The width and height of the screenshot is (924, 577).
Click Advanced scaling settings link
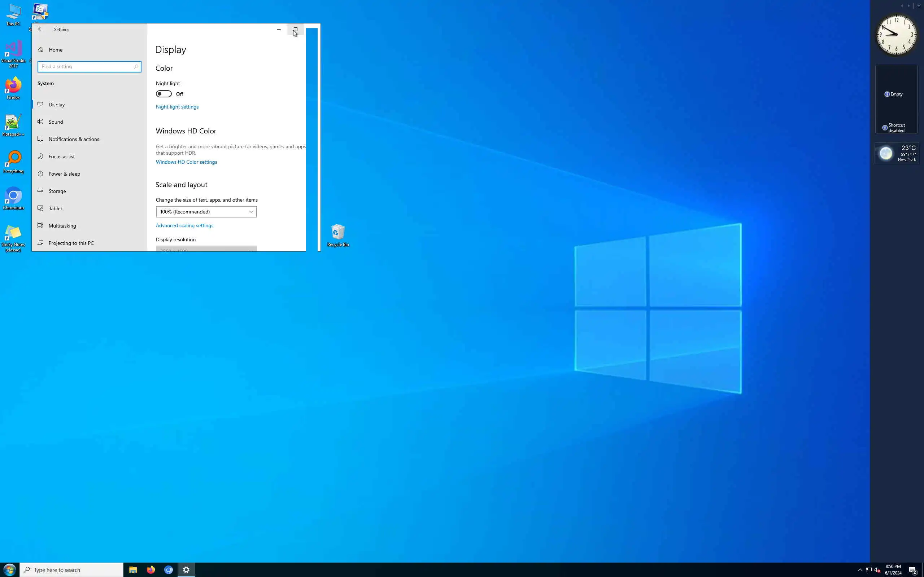(184, 225)
